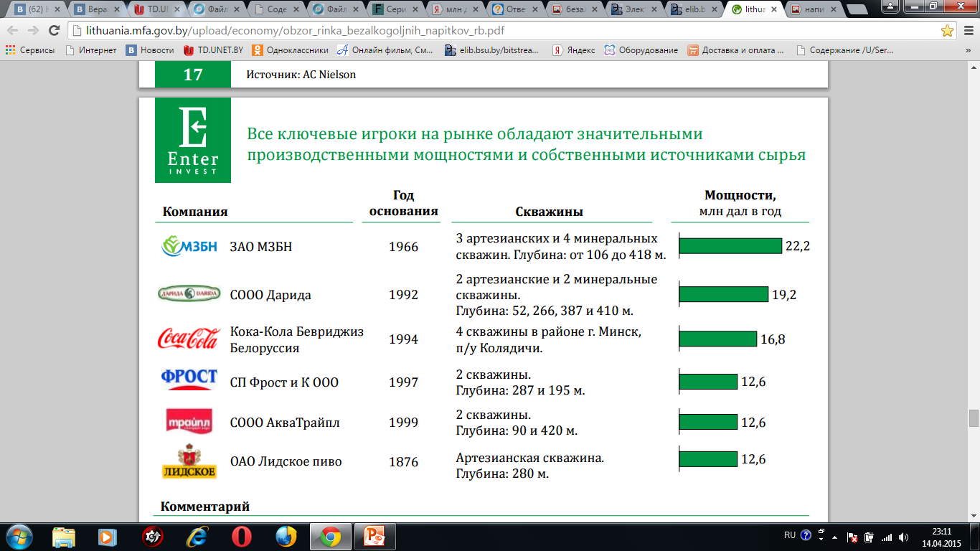Open the Интернет bookmark
Image resolution: width=980 pixels, height=551 pixels.
91,50
